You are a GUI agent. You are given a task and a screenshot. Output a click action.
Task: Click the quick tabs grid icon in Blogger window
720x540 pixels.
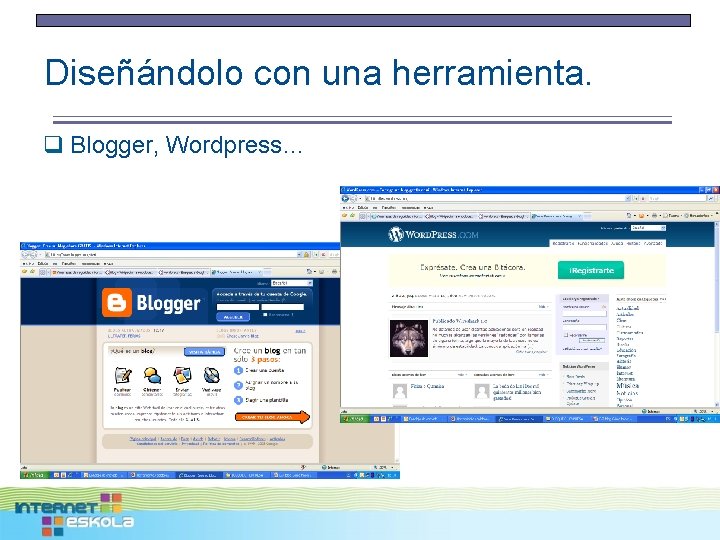point(42,272)
